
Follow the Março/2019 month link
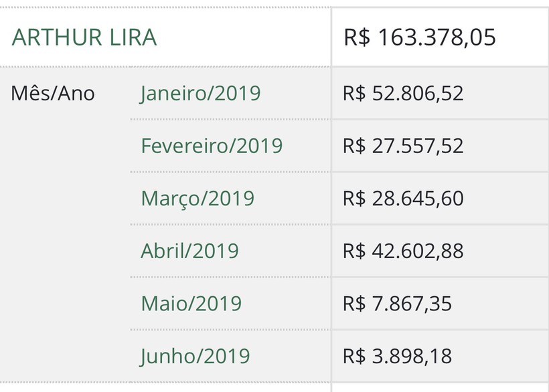tap(198, 199)
